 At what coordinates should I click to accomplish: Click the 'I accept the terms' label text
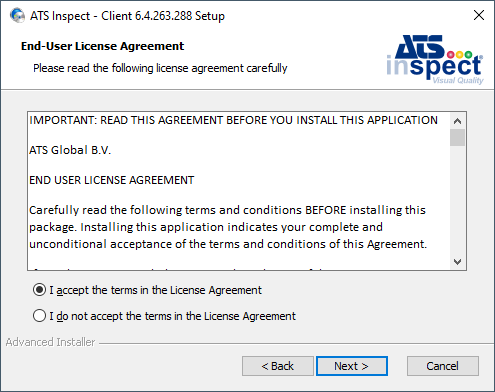click(x=156, y=290)
